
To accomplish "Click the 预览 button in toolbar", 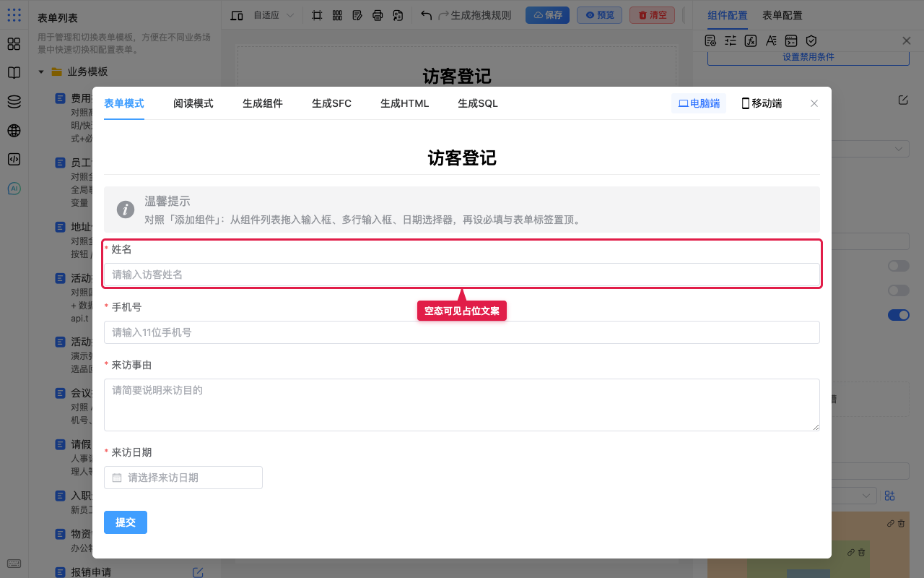I will coord(600,15).
